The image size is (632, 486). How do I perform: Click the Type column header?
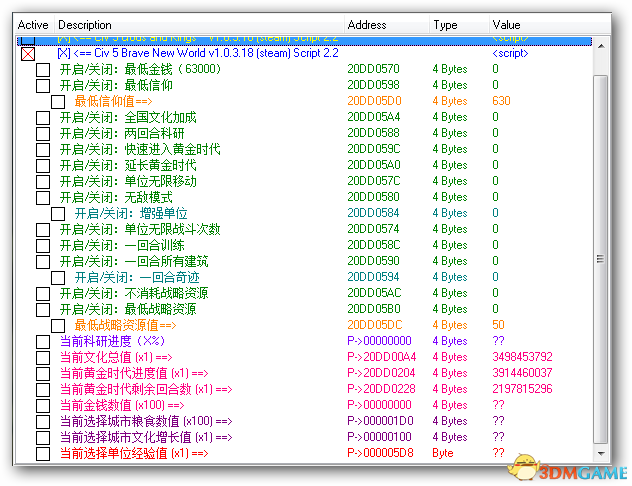click(x=459, y=25)
